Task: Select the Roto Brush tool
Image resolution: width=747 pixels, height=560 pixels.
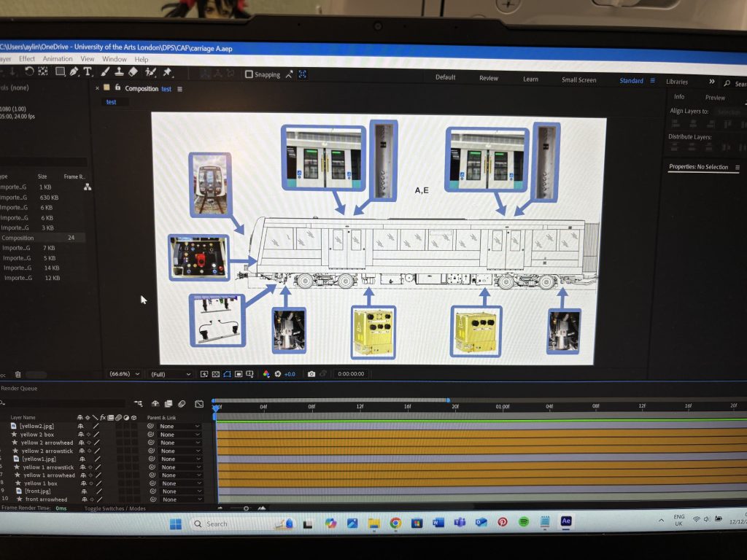Action: pos(150,72)
